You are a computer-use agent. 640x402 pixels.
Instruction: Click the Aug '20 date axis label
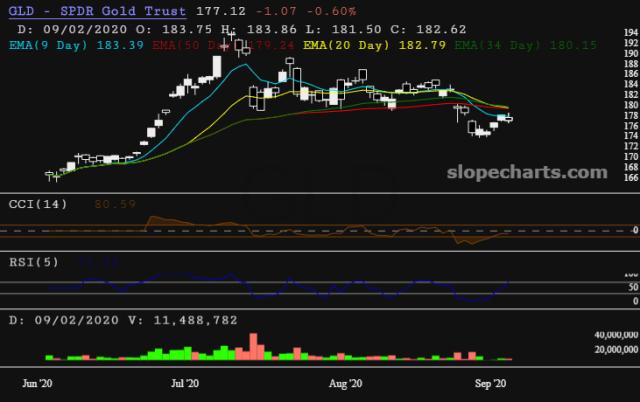pyautogui.click(x=346, y=384)
